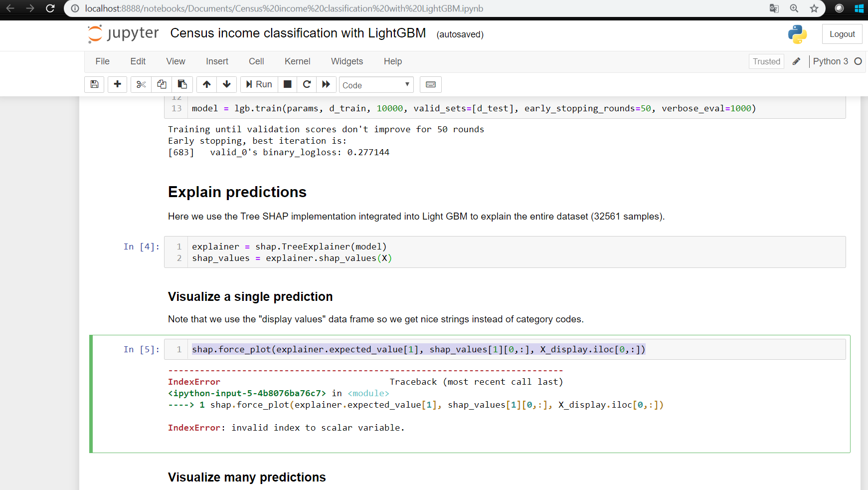Image resolution: width=868 pixels, height=490 pixels.
Task: Open the Cell menu
Action: (256, 61)
